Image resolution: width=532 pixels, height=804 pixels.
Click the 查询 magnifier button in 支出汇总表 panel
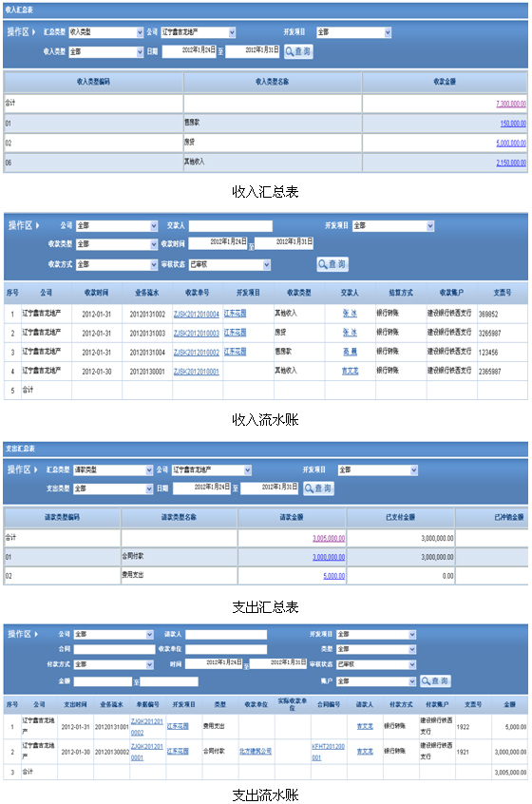click(x=318, y=488)
